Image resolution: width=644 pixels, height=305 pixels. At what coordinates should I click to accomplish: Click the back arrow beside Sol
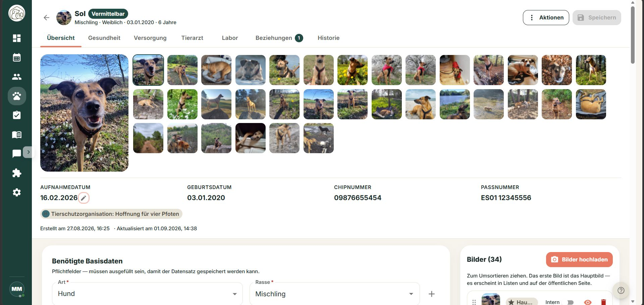click(47, 17)
